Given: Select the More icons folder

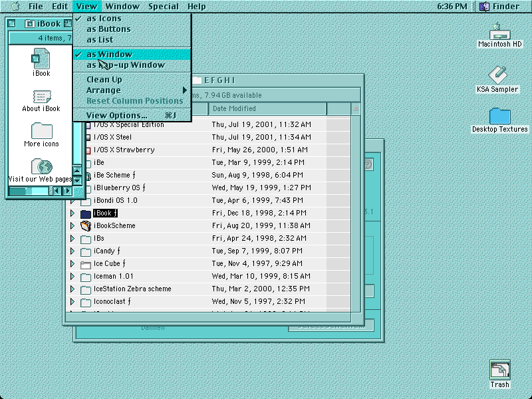Looking at the screenshot, I should (41, 130).
